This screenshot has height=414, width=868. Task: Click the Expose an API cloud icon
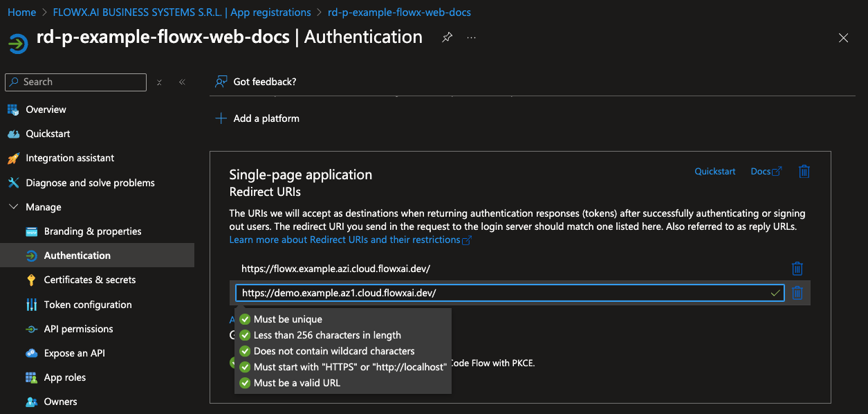pos(31,353)
